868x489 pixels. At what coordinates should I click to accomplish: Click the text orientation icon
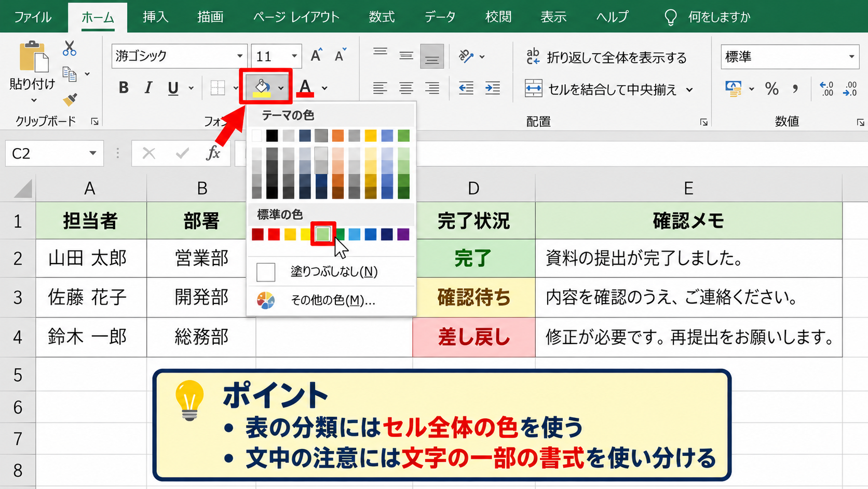click(x=466, y=56)
